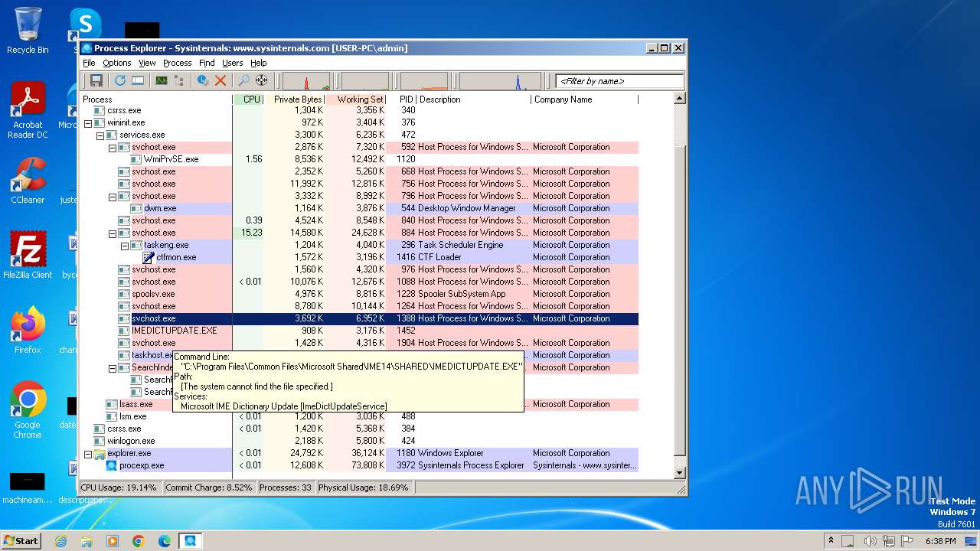
Task: Open the orange physical memory history graph
Action: (424, 81)
